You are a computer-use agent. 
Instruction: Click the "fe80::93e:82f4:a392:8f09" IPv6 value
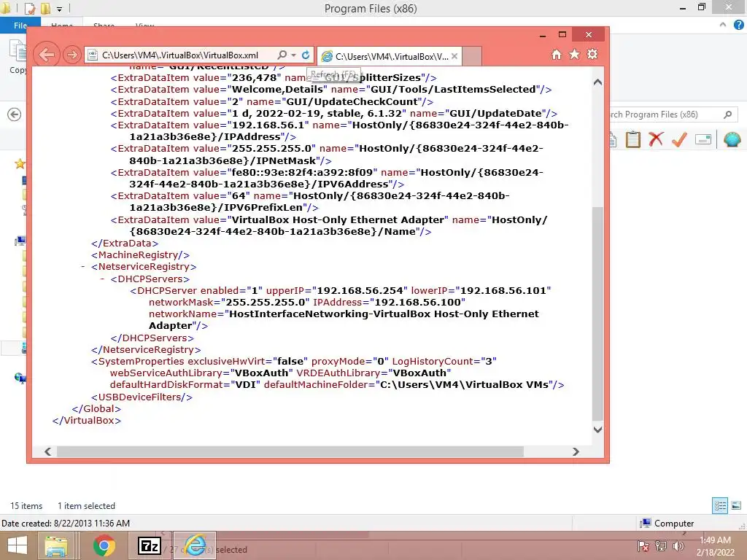point(304,172)
